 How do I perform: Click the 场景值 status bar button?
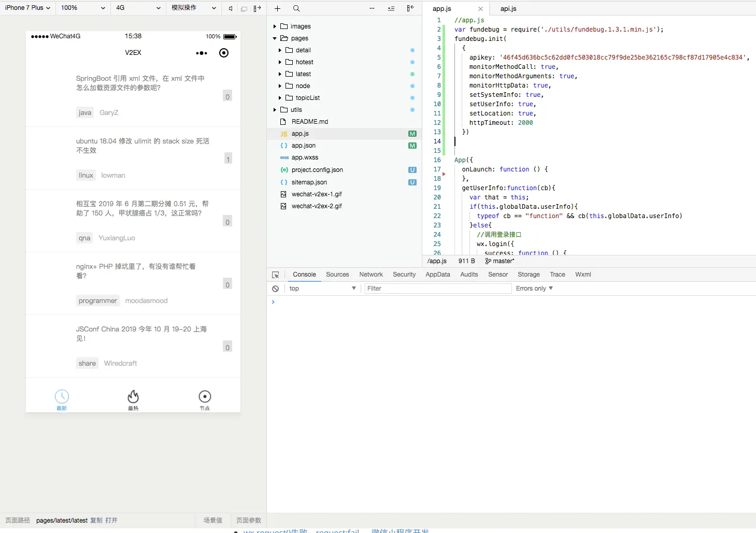point(213,521)
